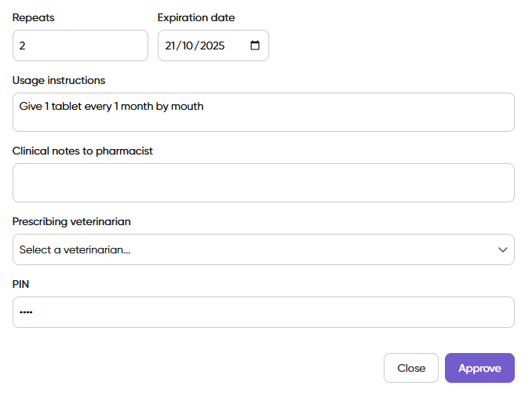532x393 pixels.
Task: Approve the prescription with the purple button
Action: coord(479,368)
